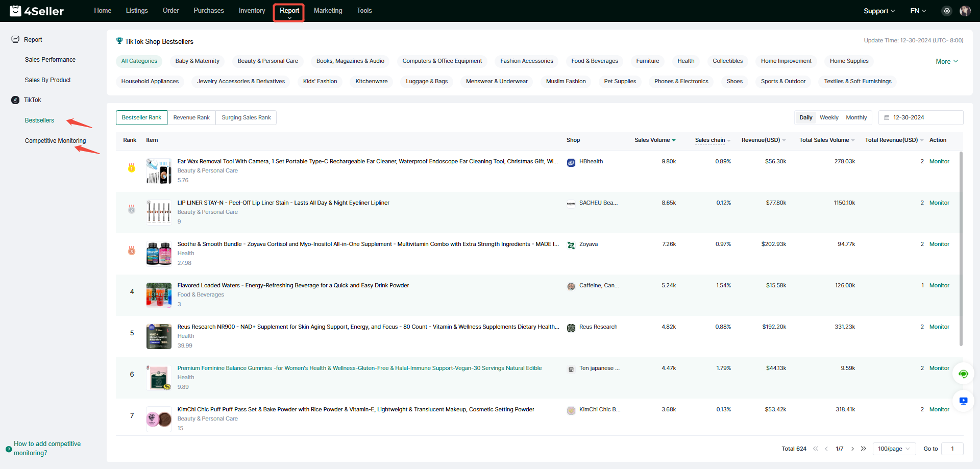Open the Marketing menu
980x469 pixels.
click(x=328, y=10)
